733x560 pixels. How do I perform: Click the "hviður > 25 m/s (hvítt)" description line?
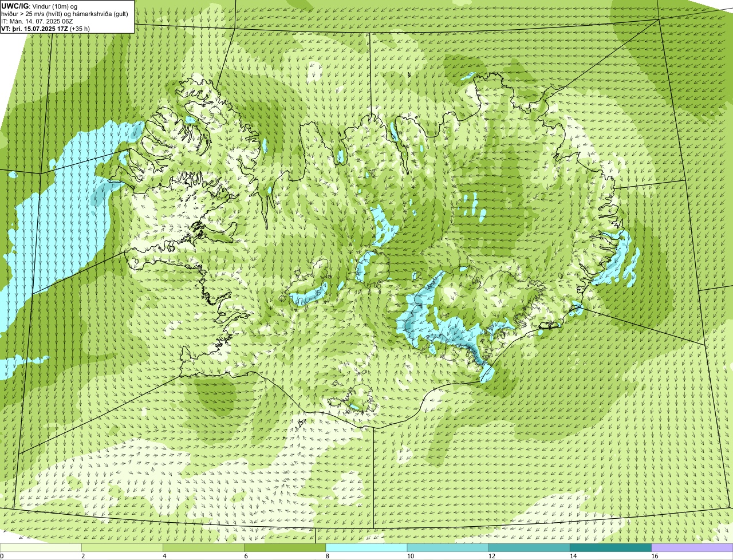(x=65, y=13)
